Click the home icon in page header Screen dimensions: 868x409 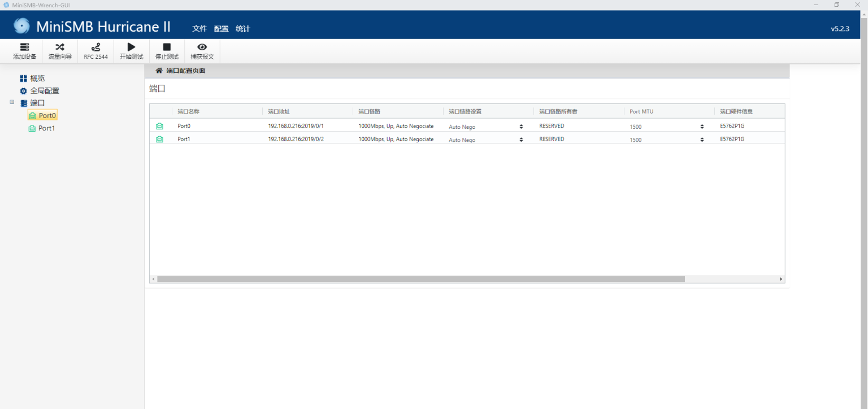coord(159,71)
